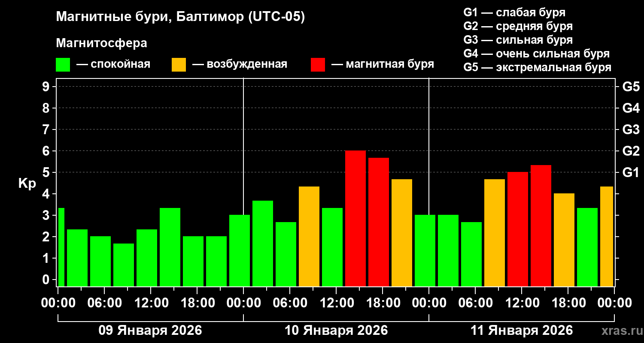Click the '10 Января 2026' date label

[x=336, y=331]
